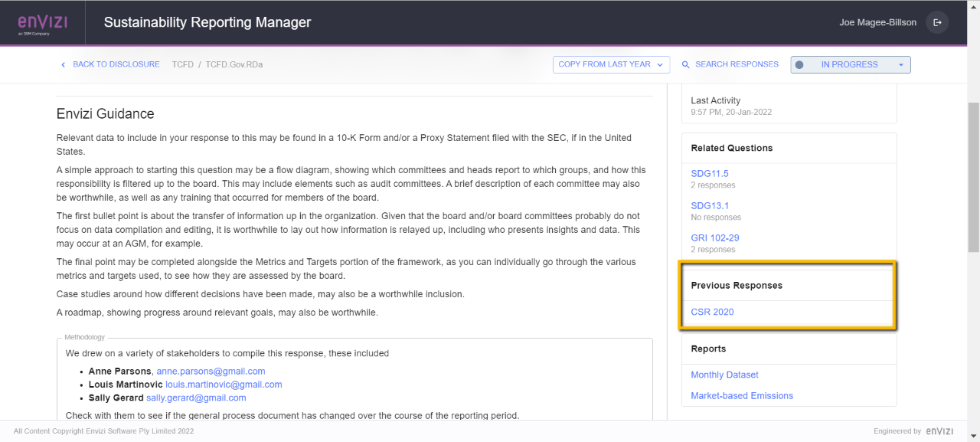Go back via Back To Disclosure link
The height and width of the screenshot is (442, 980).
click(x=116, y=64)
